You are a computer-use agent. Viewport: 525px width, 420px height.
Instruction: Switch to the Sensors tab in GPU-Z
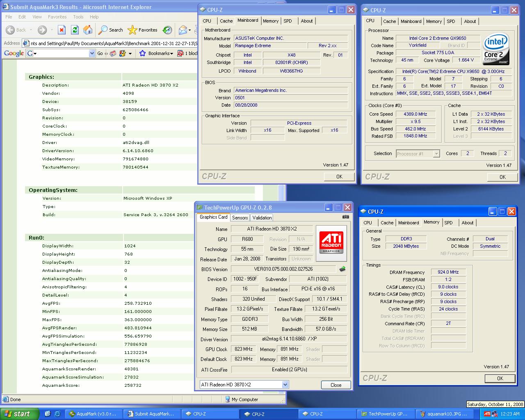240,218
